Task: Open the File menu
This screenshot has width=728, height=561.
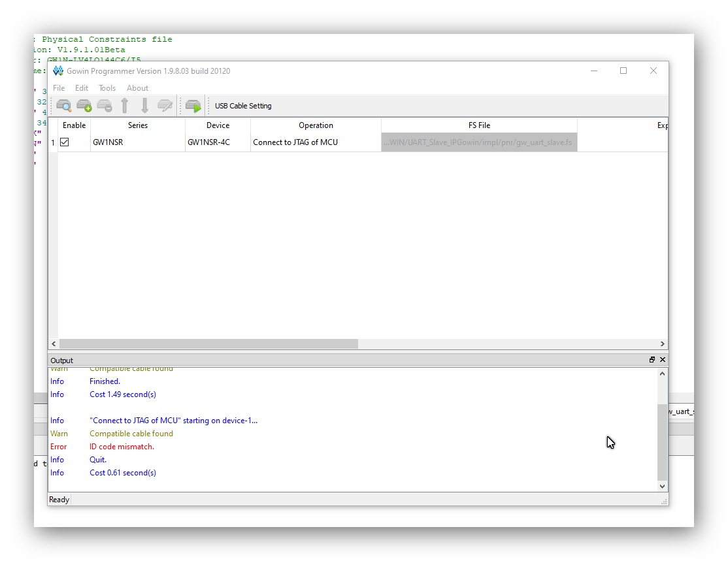Action: [59, 88]
